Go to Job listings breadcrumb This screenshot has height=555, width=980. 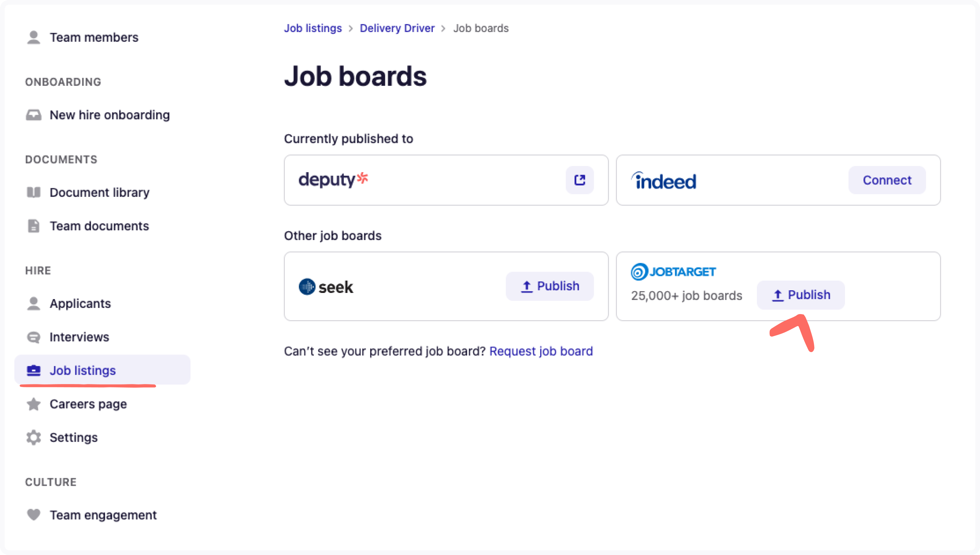coord(313,28)
